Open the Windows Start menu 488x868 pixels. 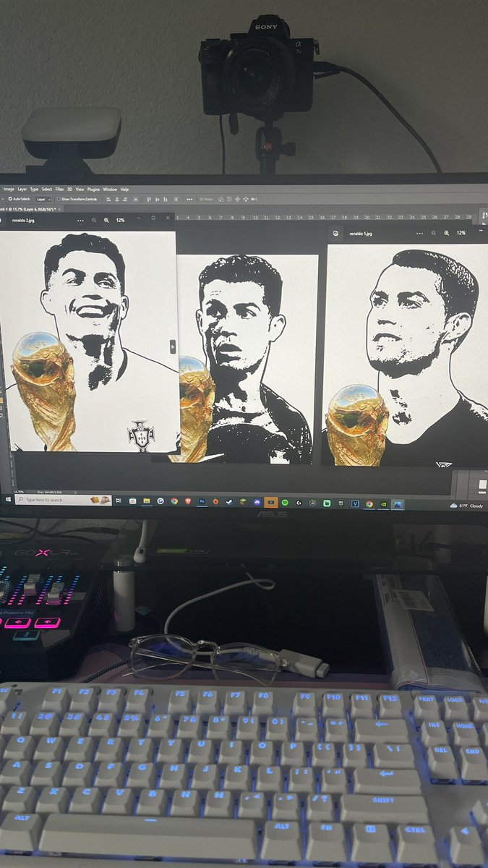(7, 501)
